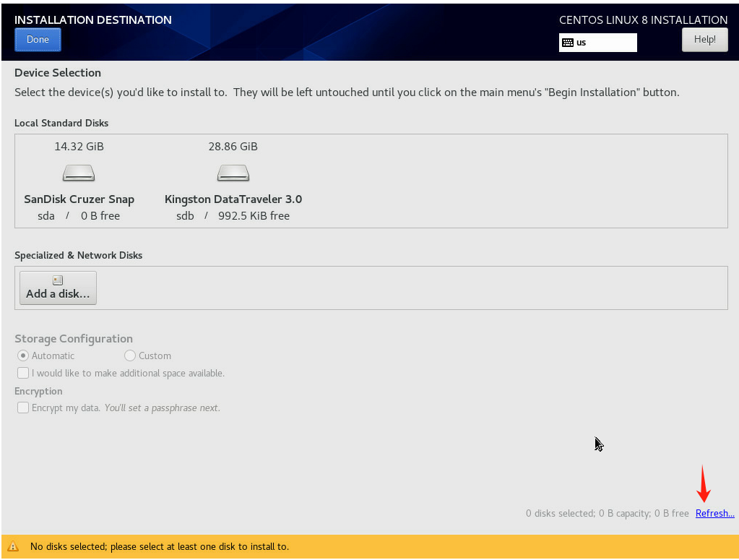
Task: Click the "sda / 0 B free" text
Action: pos(79,216)
